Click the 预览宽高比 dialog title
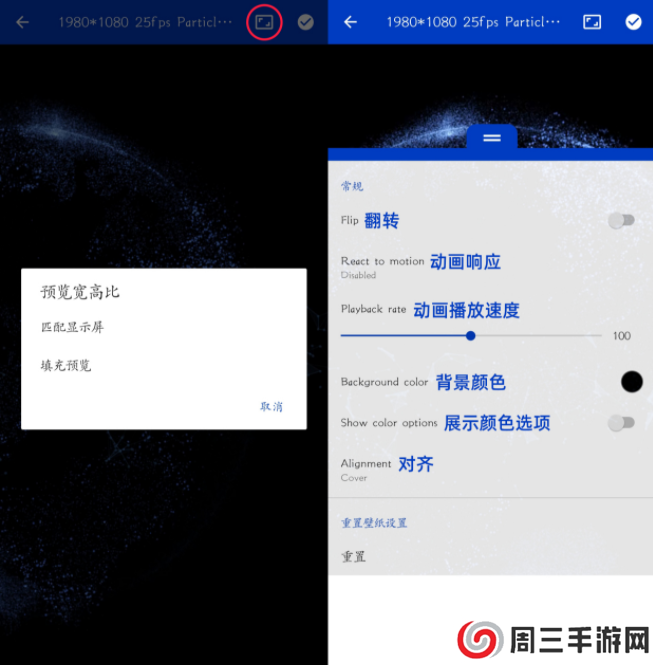Screen dimensions: 653x665 (x=80, y=292)
